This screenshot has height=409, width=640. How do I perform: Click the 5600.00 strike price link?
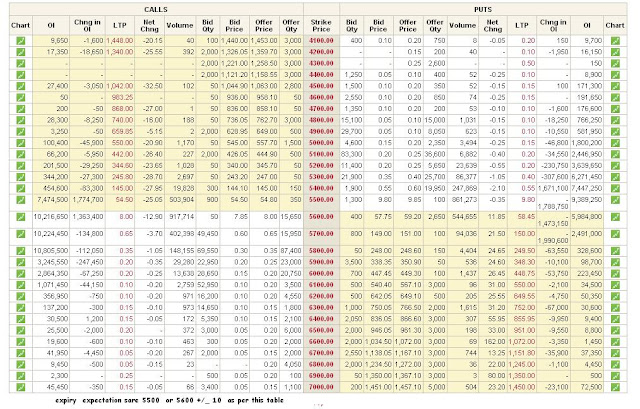321,217
